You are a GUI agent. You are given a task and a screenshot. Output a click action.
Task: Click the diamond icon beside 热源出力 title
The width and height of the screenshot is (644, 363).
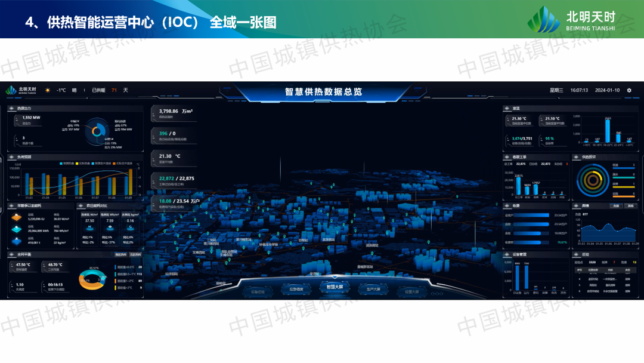(13, 109)
